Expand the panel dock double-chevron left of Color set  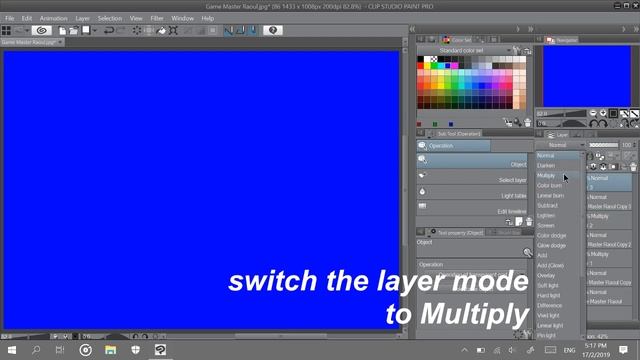click(412, 29)
